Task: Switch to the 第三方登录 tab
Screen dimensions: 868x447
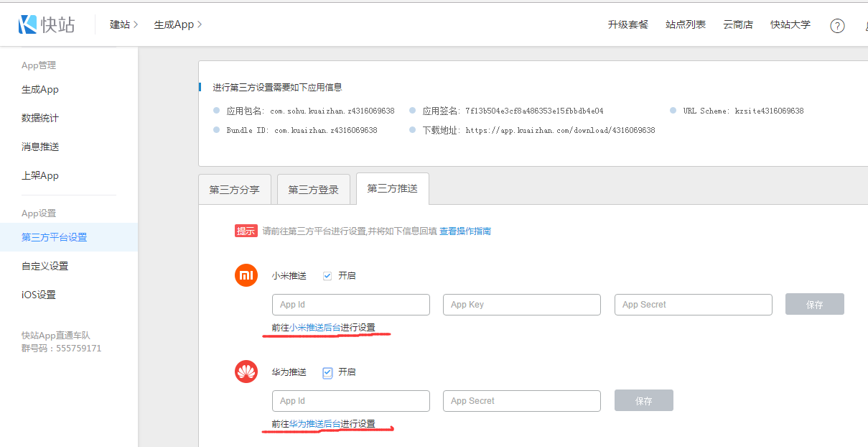Action: pyautogui.click(x=313, y=190)
